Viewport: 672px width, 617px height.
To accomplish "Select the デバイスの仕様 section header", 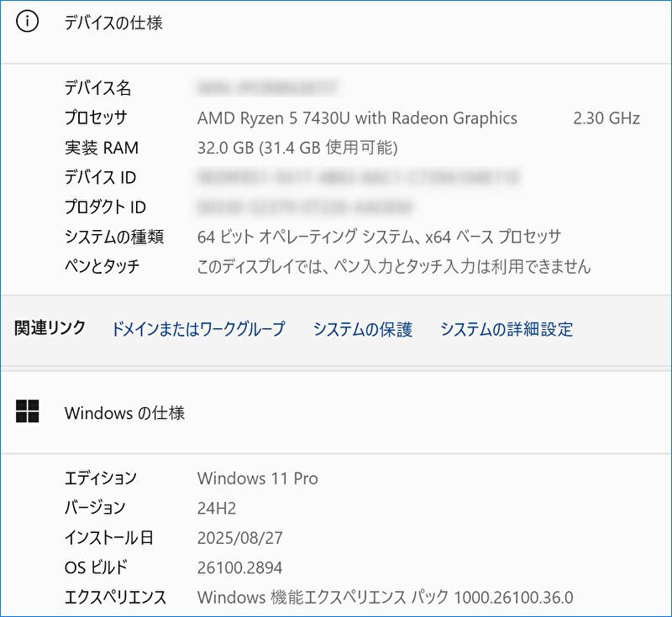I will point(113,23).
